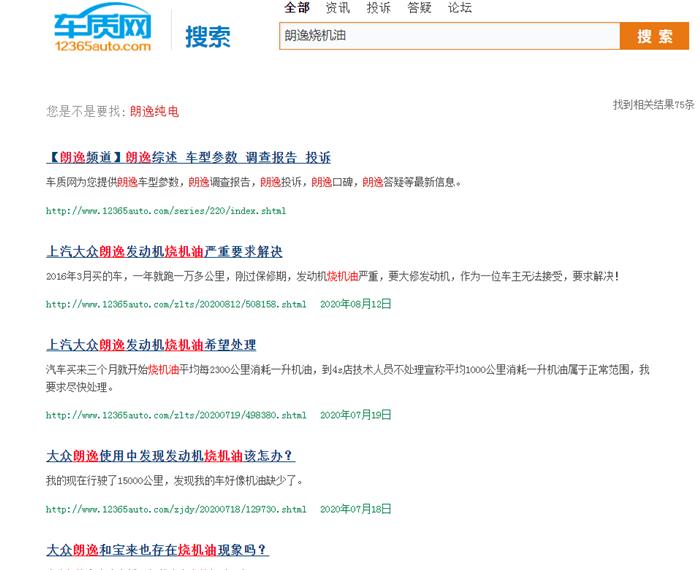Open result 上汽大众朗逸发动机烧机油希望处理
700x570 pixels.
tap(151, 345)
